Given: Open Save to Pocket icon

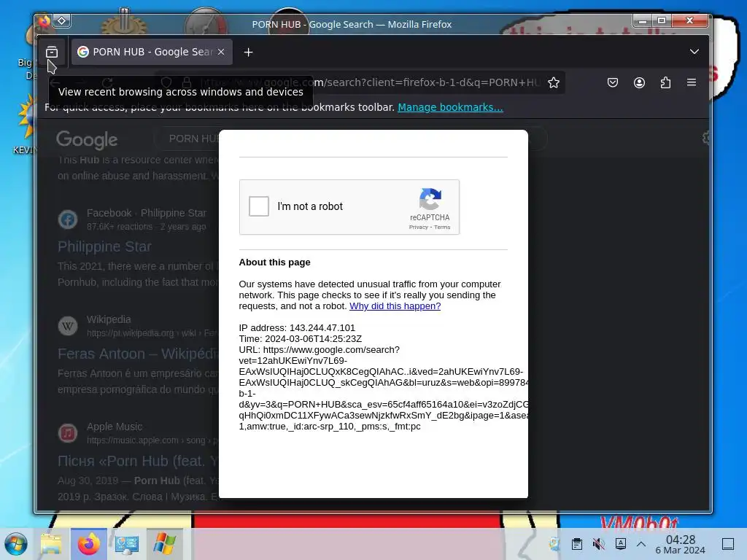Looking at the screenshot, I should point(613,82).
